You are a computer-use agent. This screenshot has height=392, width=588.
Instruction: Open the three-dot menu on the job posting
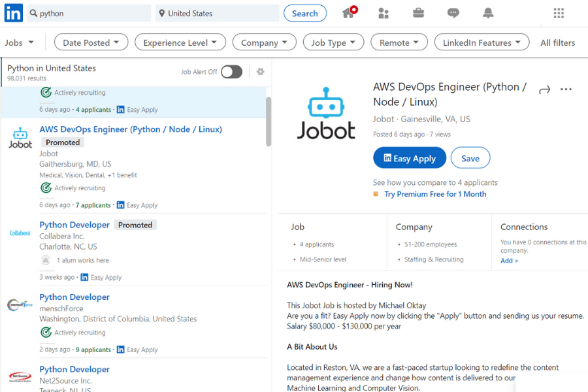566,90
